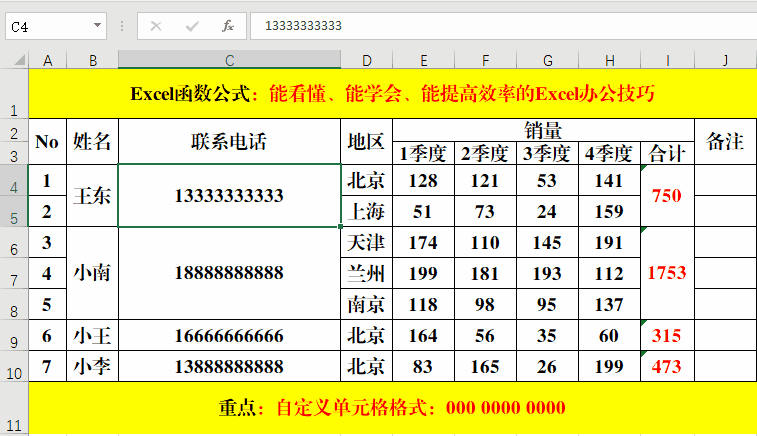Click the Name Box showing C4

click(x=56, y=26)
